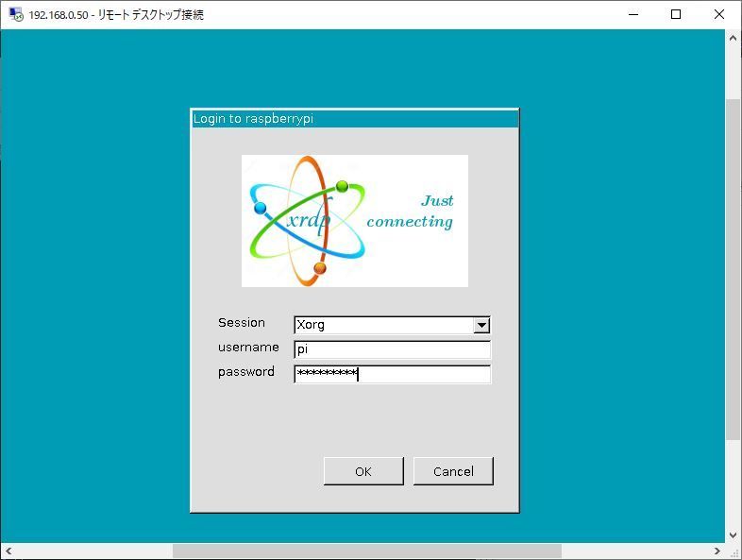
Task: Maximize the Remote Desktop window
Action: click(676, 14)
